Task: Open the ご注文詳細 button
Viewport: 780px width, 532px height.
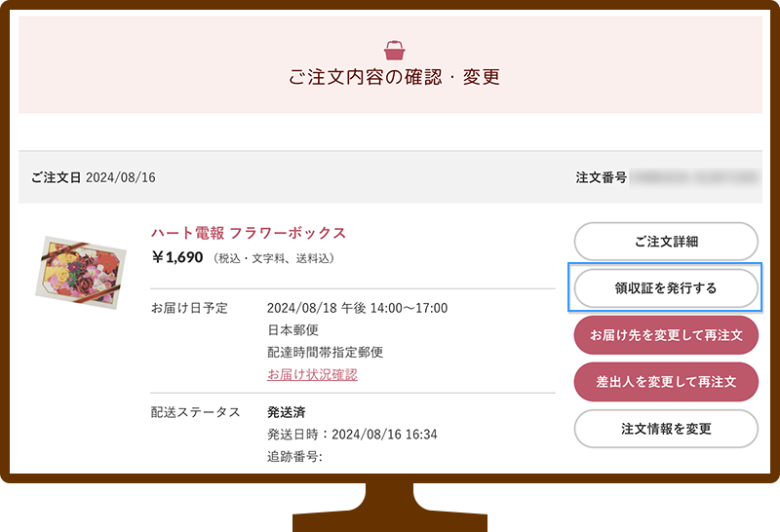Action: (666, 242)
